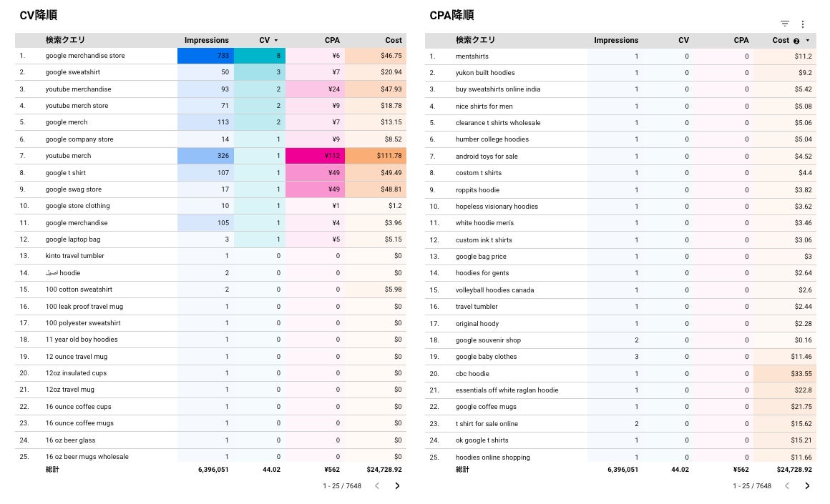Click the filter icon above CPA降順 table
This screenshot has width=830, height=504.
[x=785, y=24]
